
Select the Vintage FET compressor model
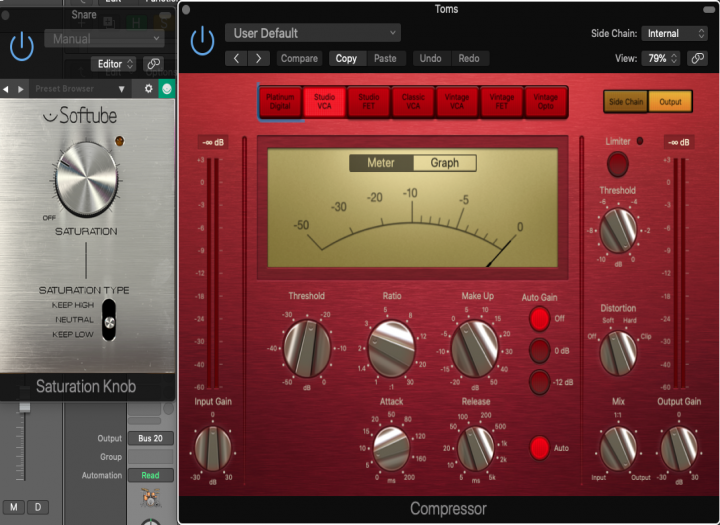click(501, 102)
